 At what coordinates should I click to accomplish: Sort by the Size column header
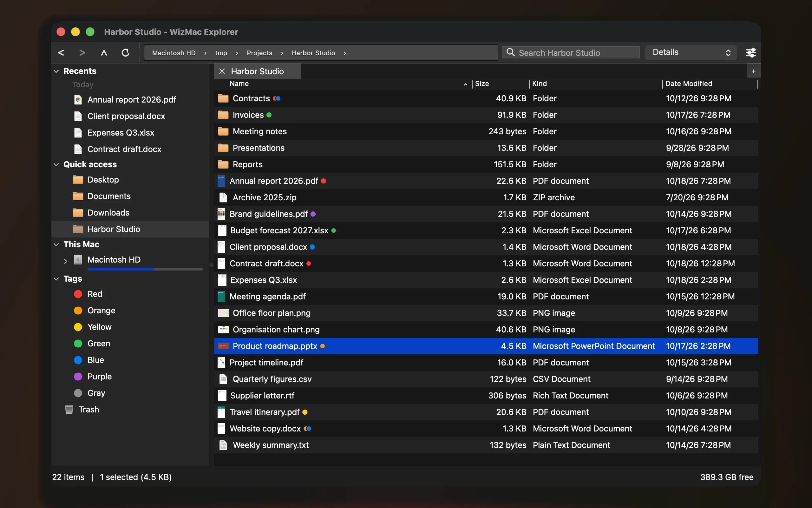[x=501, y=84]
